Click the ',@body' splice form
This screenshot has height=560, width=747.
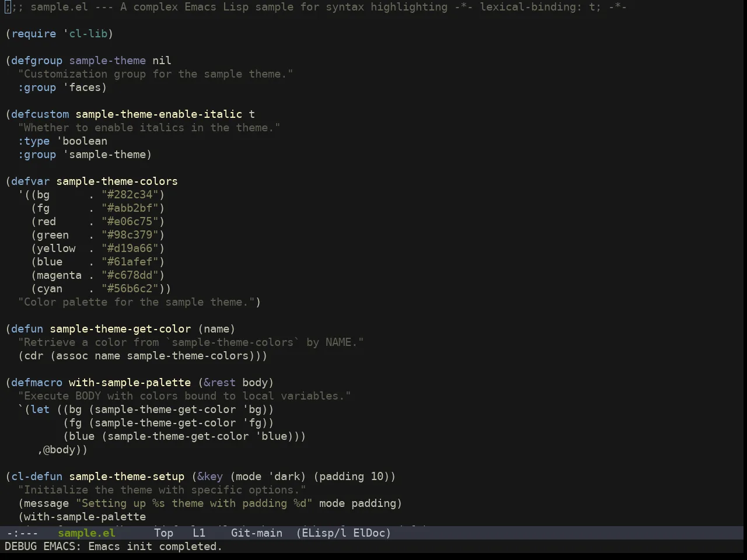pos(60,450)
